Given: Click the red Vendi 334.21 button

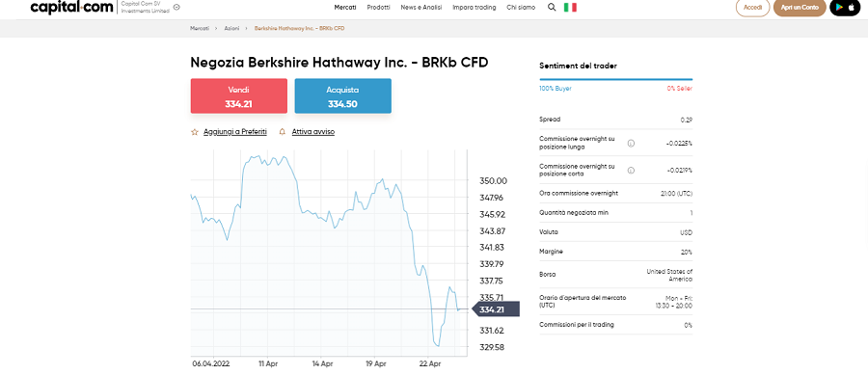Looking at the screenshot, I should pyautogui.click(x=239, y=96).
